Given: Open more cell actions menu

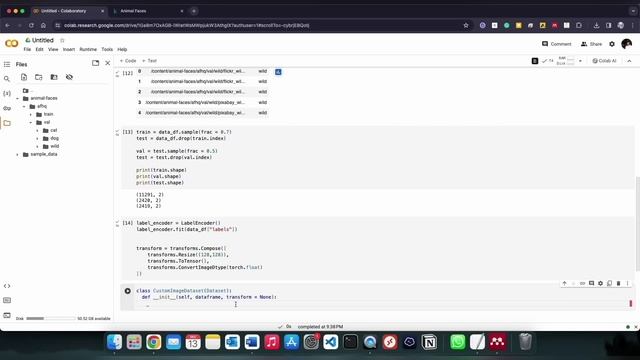Looking at the screenshot, I should tap(627, 283).
